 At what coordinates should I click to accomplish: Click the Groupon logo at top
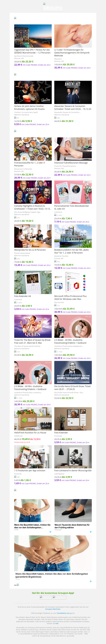[x=53, y=7]
